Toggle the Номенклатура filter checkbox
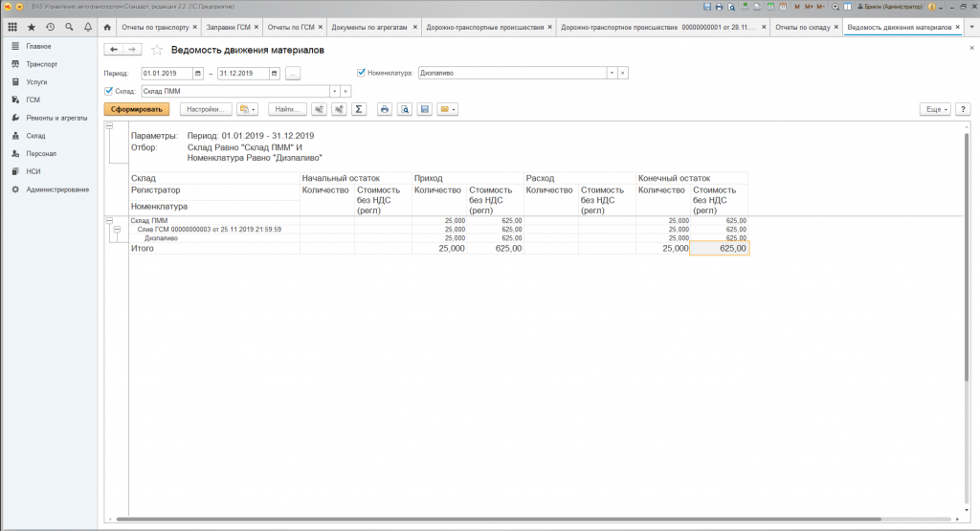This screenshot has height=531, width=980. 361,73
